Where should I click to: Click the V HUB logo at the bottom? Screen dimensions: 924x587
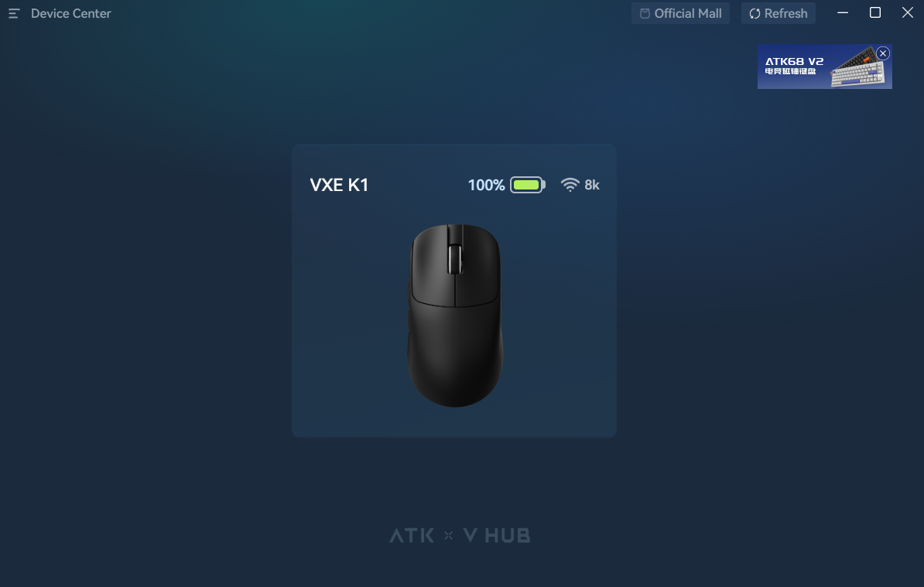[x=497, y=535]
